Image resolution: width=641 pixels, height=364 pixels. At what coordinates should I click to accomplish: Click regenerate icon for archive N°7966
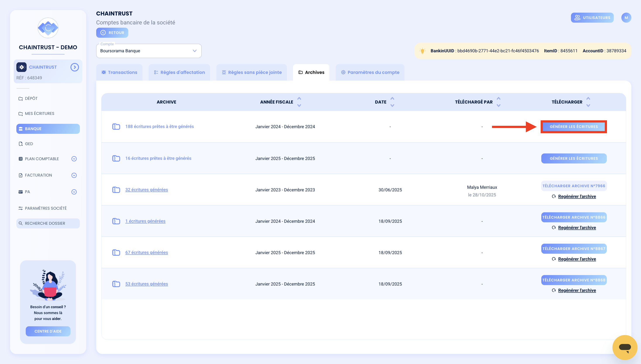click(x=554, y=197)
